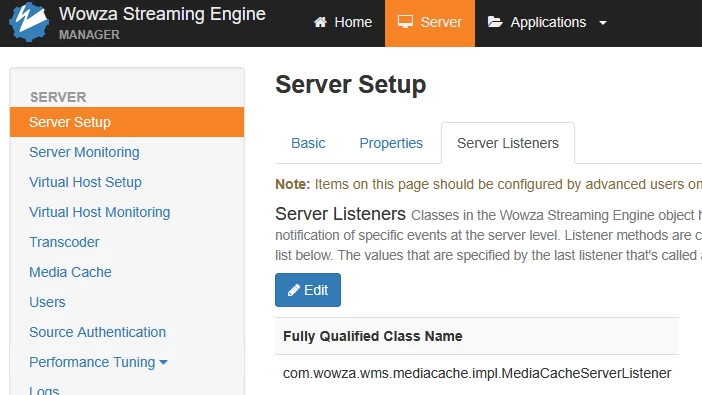Open Server Setup in sidebar

click(127, 122)
